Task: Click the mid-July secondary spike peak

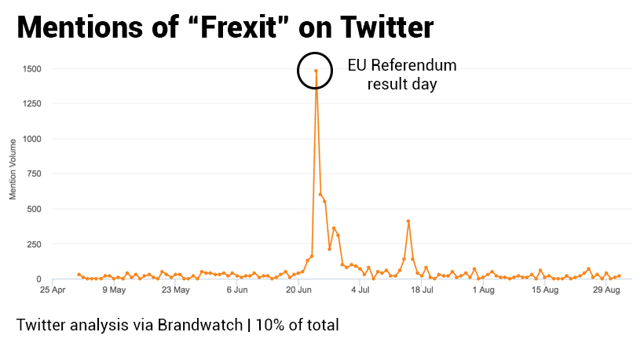Action: click(408, 221)
